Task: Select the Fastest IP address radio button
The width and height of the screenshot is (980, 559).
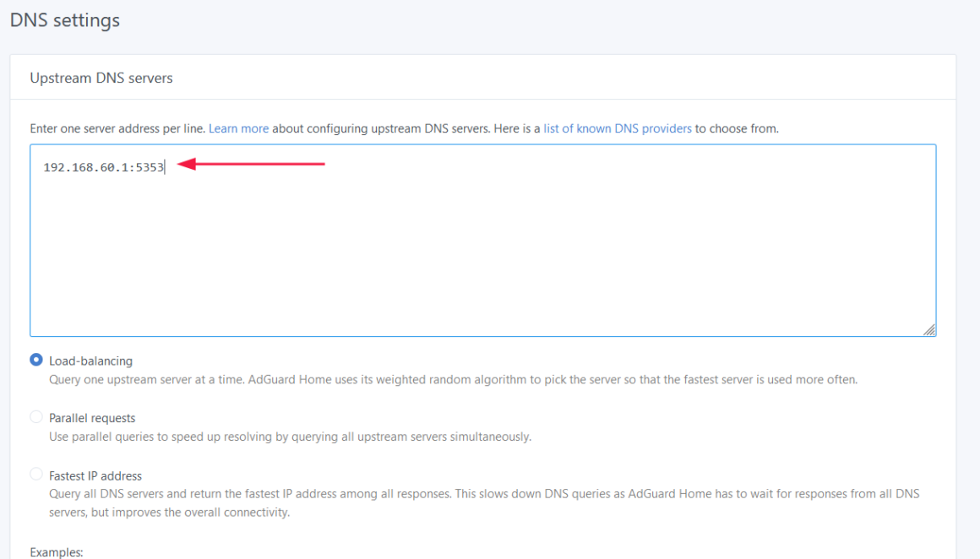Action: [x=36, y=474]
